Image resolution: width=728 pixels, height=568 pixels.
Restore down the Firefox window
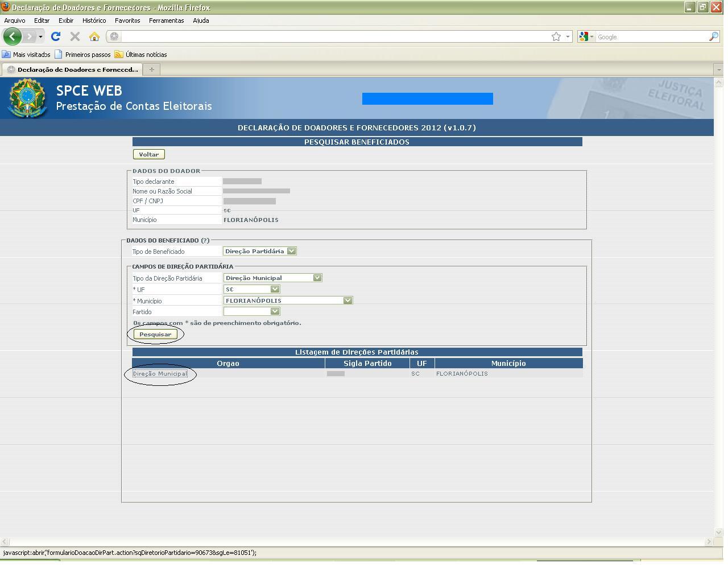[703, 7]
